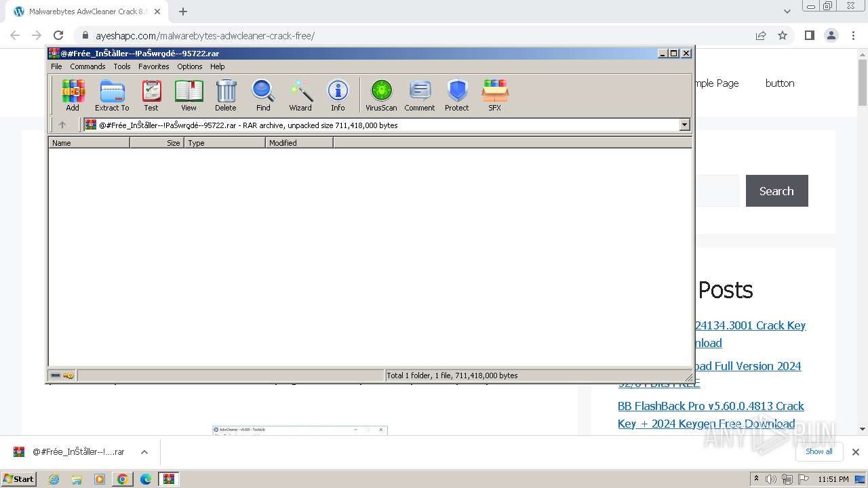Click the webpage Search button
The height and width of the screenshot is (488, 868).
point(776,191)
